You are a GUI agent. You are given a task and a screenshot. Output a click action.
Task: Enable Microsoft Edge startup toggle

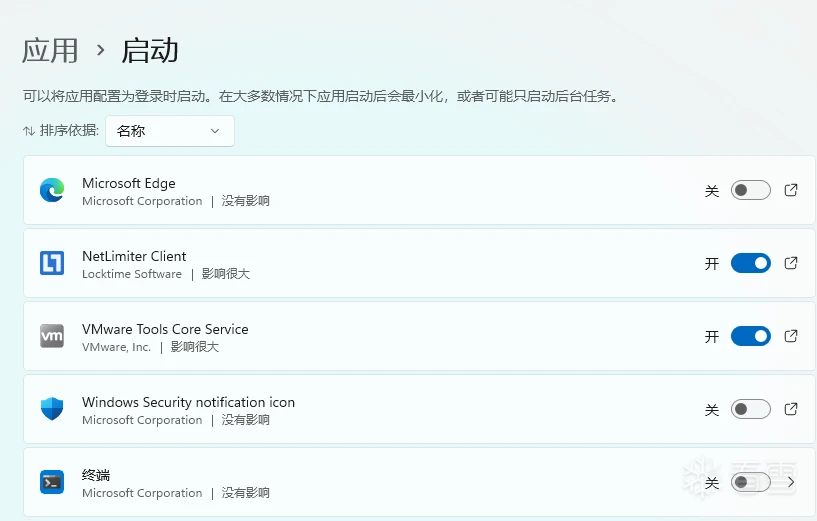click(x=750, y=190)
